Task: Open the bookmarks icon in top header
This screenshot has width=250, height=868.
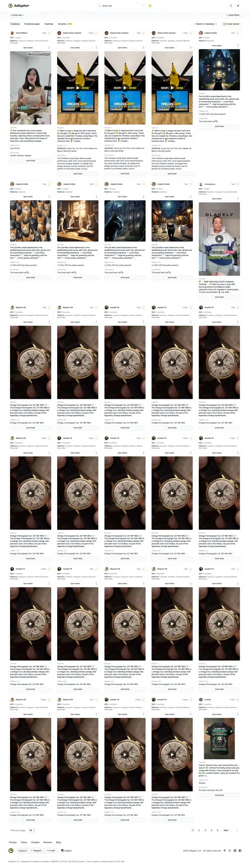Action: coord(231,6)
